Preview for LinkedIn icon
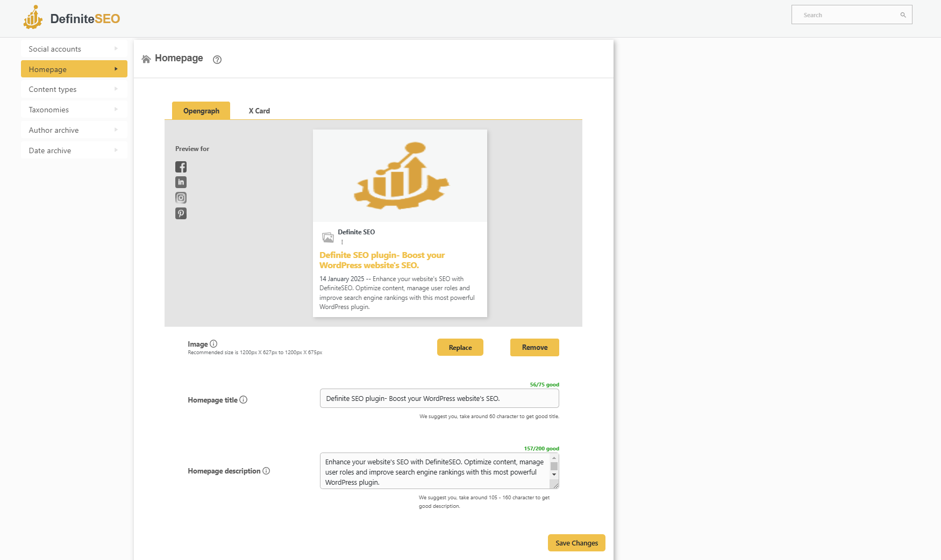This screenshot has height=560, width=941. 181,182
